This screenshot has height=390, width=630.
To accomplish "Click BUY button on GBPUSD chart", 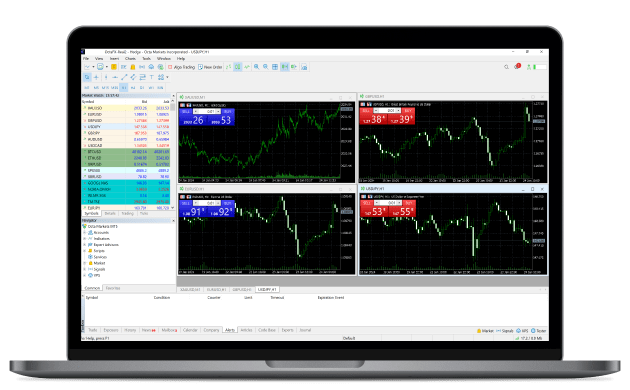I will click(408, 110).
